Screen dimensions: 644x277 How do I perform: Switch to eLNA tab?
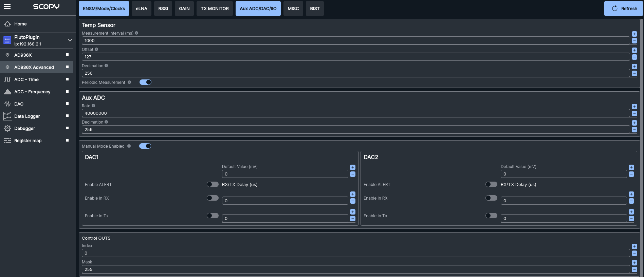click(142, 8)
